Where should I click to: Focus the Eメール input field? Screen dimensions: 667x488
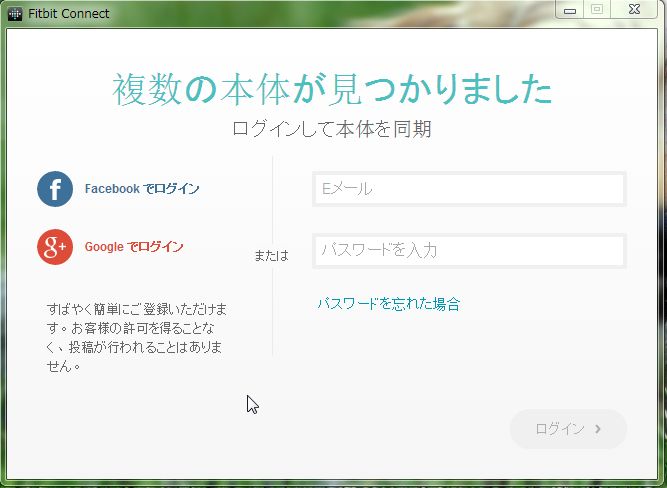tap(469, 189)
